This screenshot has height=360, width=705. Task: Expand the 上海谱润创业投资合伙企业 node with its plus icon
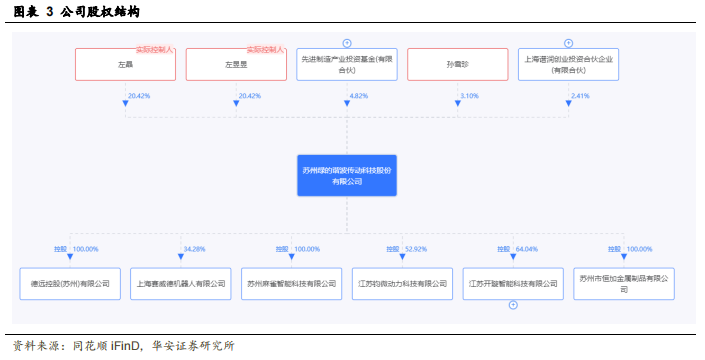[568, 43]
